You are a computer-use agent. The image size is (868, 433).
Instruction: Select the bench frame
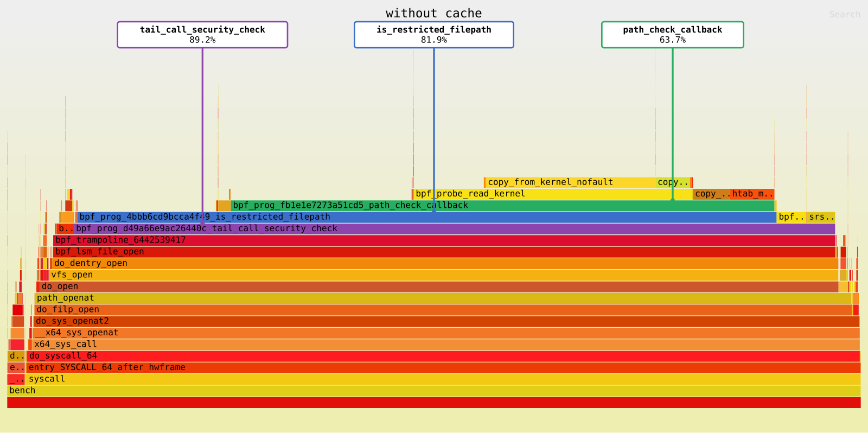coord(433,391)
